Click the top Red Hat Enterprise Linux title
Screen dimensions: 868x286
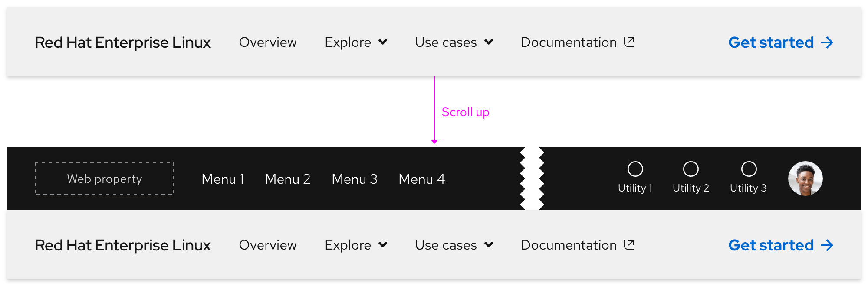click(122, 42)
